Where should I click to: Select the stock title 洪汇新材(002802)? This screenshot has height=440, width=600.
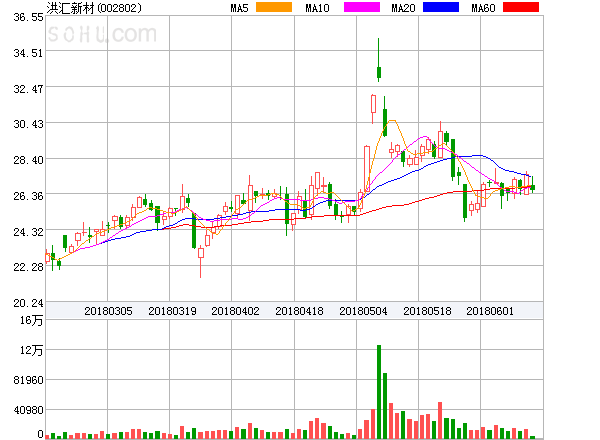pos(94,8)
